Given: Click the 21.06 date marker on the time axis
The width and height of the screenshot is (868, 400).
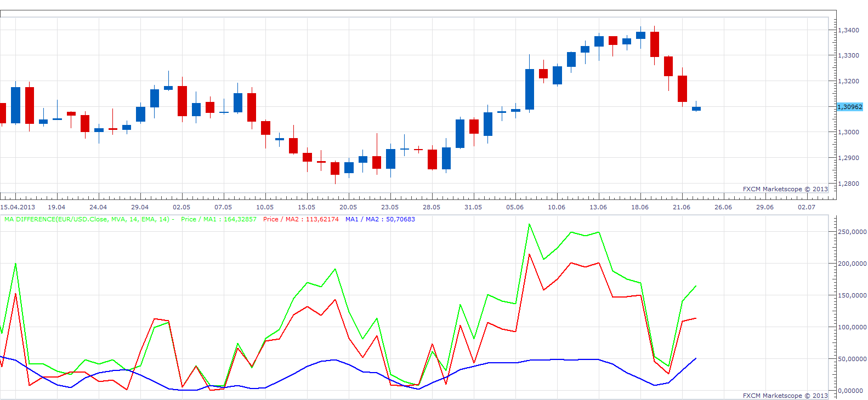Looking at the screenshot, I should (x=682, y=207).
